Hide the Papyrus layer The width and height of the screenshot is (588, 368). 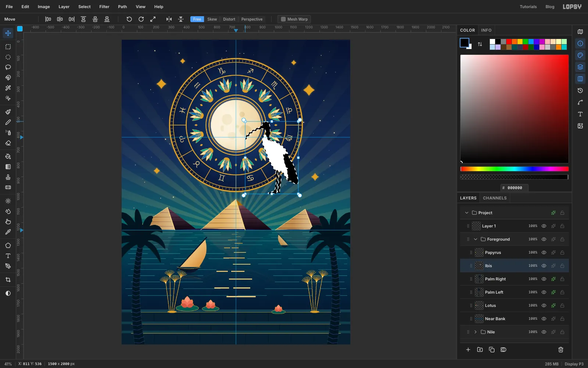(x=544, y=252)
